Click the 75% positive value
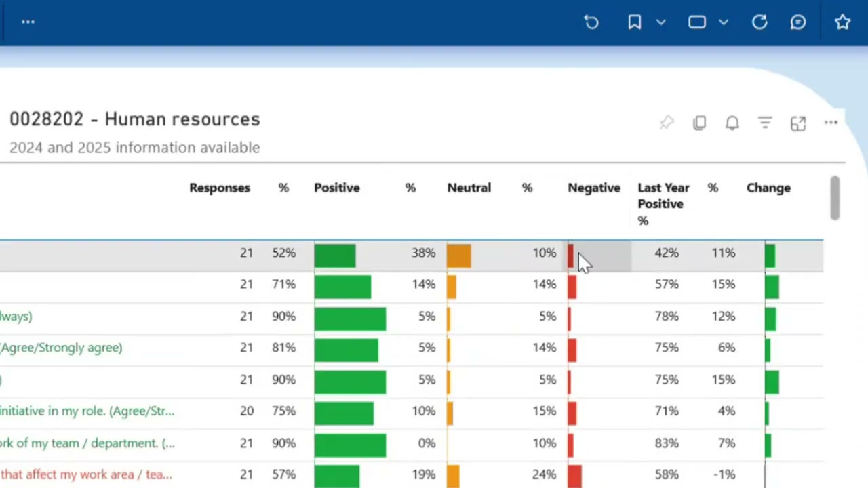Screen dimensions: 868x488 284,411
